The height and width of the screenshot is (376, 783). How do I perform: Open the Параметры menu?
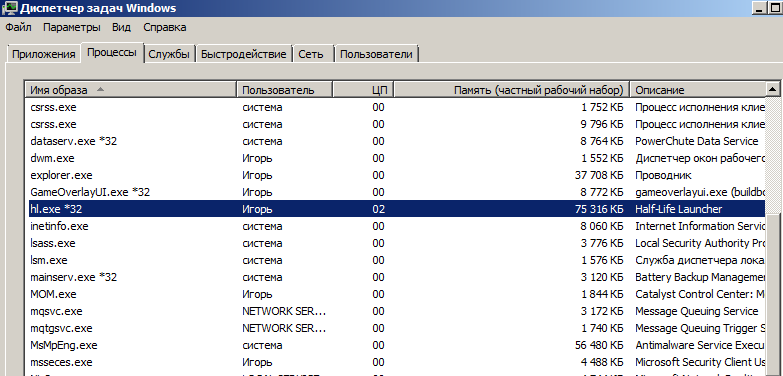click(x=71, y=27)
